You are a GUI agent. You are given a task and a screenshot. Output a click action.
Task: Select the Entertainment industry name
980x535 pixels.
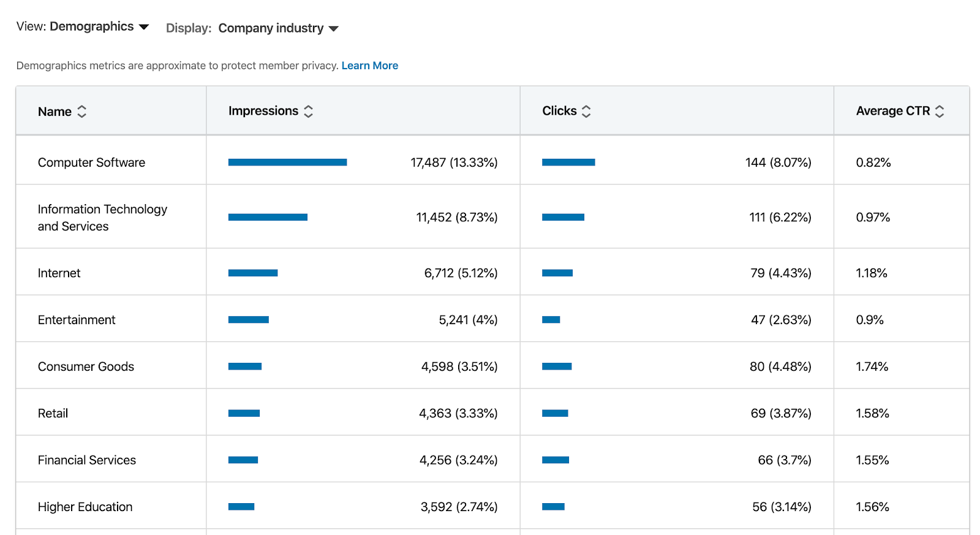pyautogui.click(x=77, y=320)
